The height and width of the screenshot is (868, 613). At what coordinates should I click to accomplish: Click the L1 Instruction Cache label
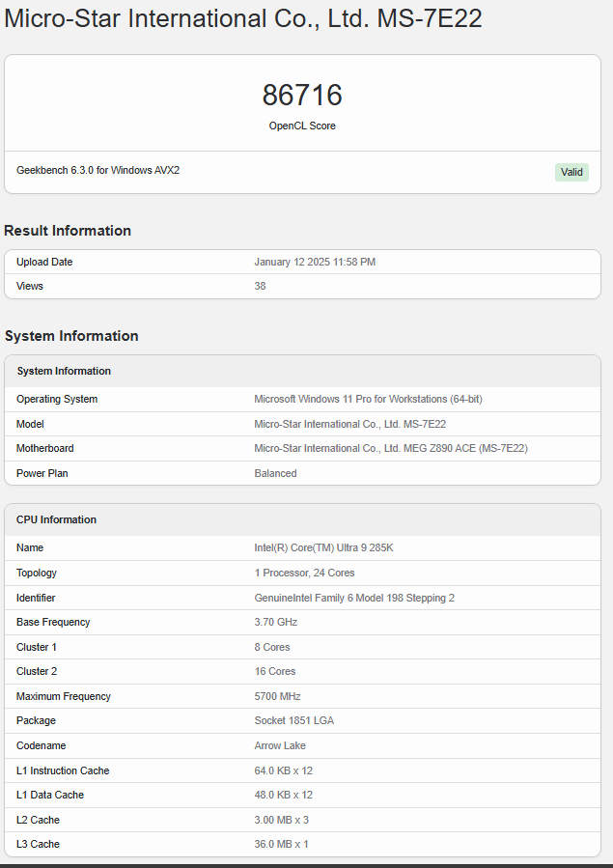63,770
